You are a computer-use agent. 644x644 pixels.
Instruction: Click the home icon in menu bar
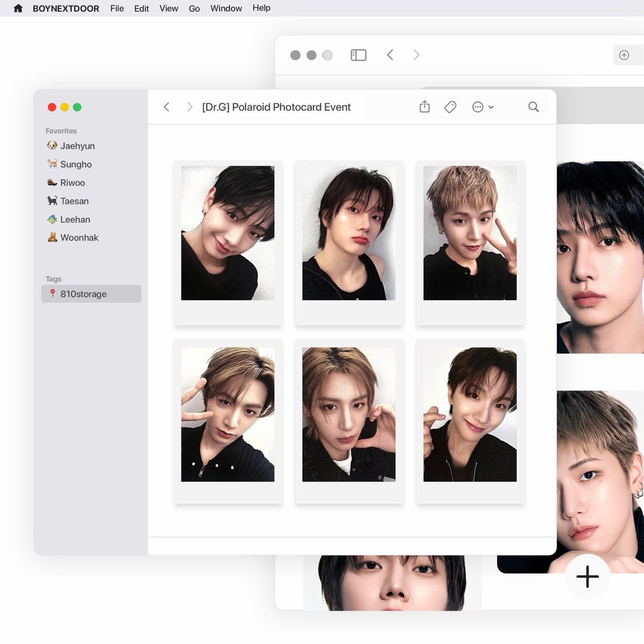[x=18, y=8]
